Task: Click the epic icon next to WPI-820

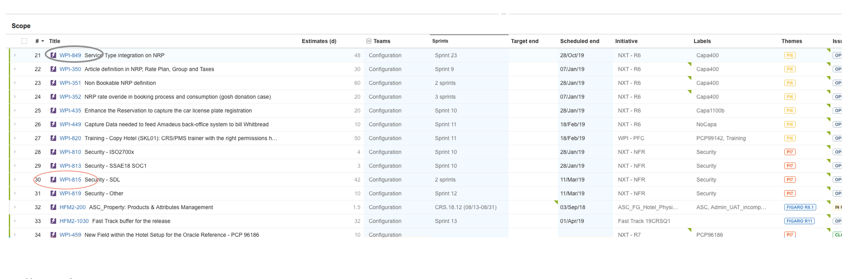Action: click(x=53, y=138)
